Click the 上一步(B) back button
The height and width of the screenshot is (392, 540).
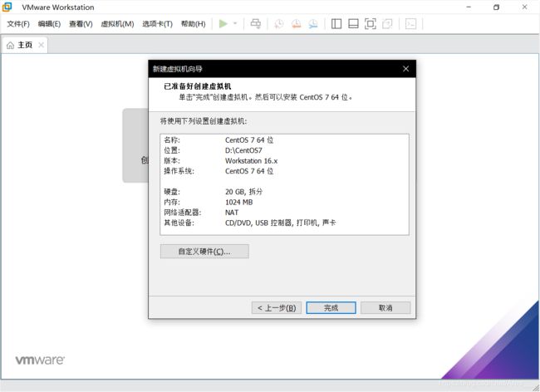[277, 307]
